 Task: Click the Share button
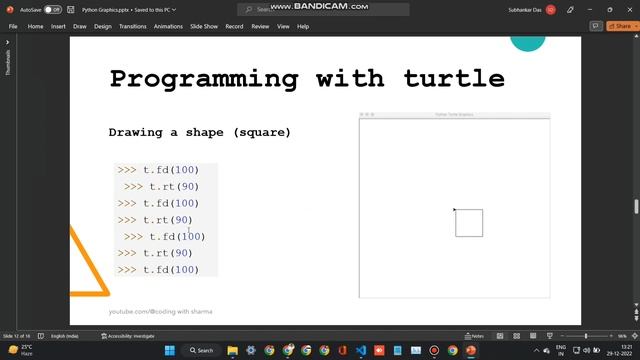(x=622, y=27)
